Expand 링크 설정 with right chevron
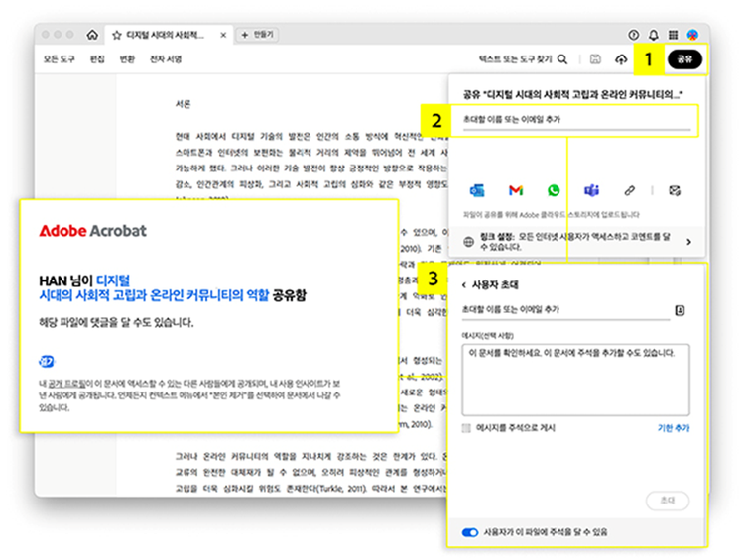 [688, 242]
